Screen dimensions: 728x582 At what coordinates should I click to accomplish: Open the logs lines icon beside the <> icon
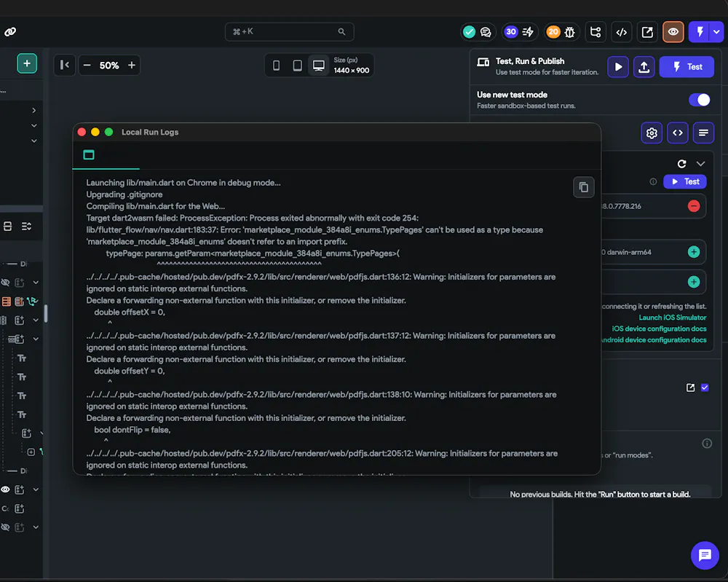pos(703,133)
